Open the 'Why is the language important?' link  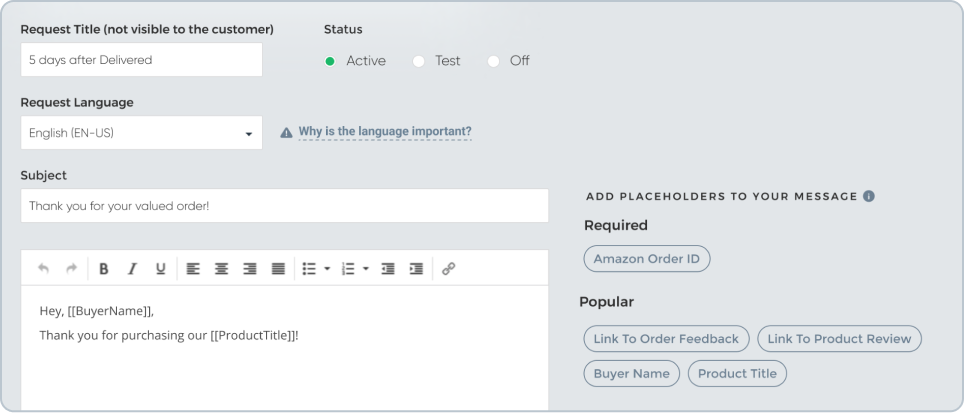coord(385,131)
